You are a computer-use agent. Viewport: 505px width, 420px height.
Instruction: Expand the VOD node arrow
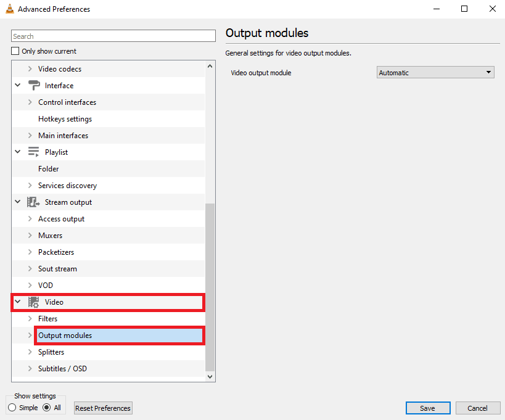point(30,285)
